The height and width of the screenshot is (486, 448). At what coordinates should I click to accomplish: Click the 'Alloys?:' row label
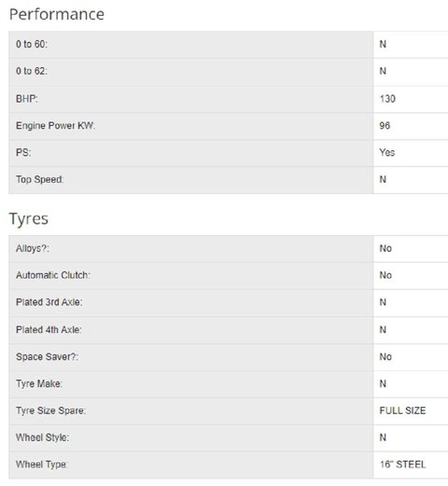pyautogui.click(x=33, y=248)
